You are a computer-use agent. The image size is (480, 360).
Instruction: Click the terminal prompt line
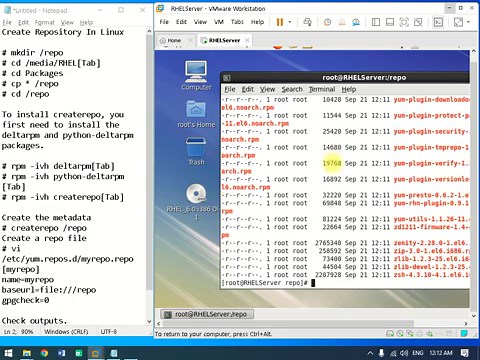pos(268,283)
